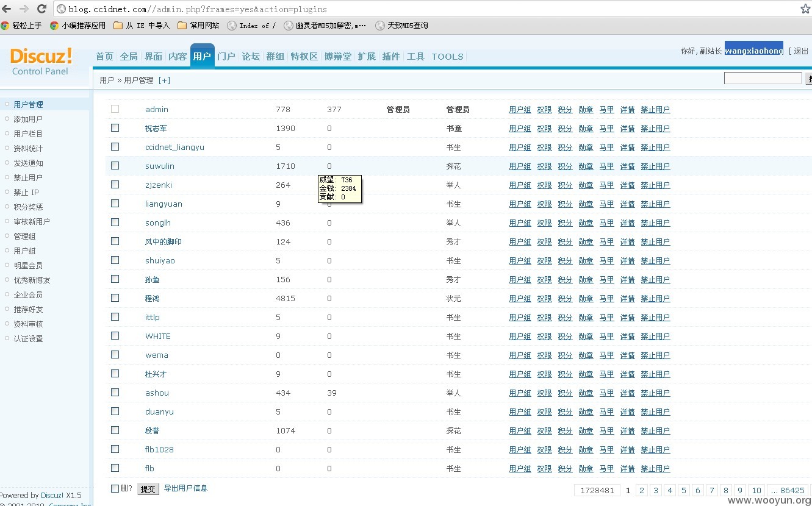The height and width of the screenshot is (506, 812).
Task: Open the 轻松上手 bookmark
Action: [x=21, y=25]
